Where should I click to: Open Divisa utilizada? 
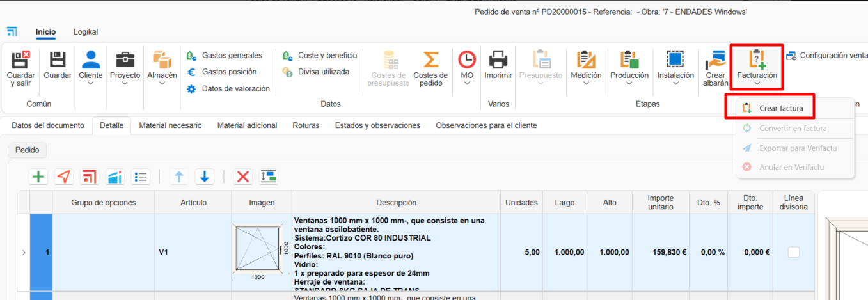[x=316, y=72]
